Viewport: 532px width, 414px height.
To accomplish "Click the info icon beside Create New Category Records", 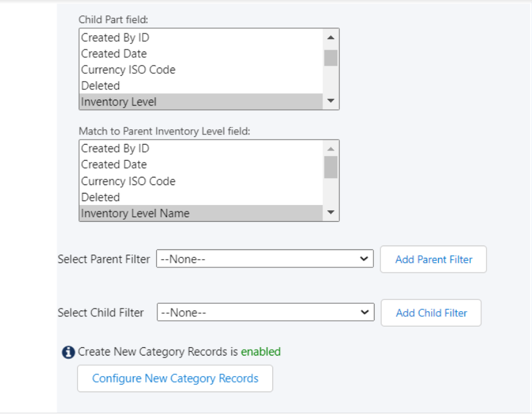I will (x=69, y=352).
